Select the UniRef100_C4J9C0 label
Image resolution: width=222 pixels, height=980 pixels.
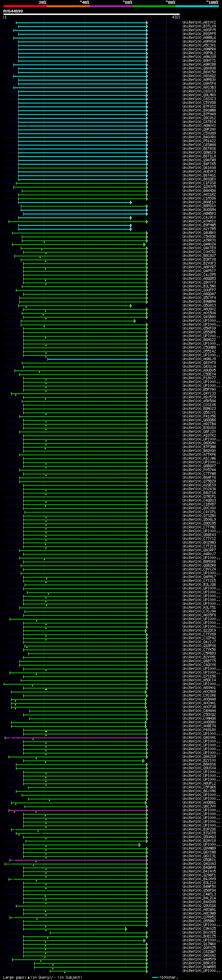point(199,218)
